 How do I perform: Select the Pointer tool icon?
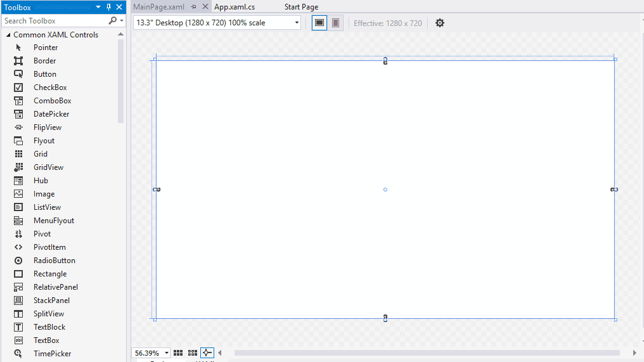point(18,48)
